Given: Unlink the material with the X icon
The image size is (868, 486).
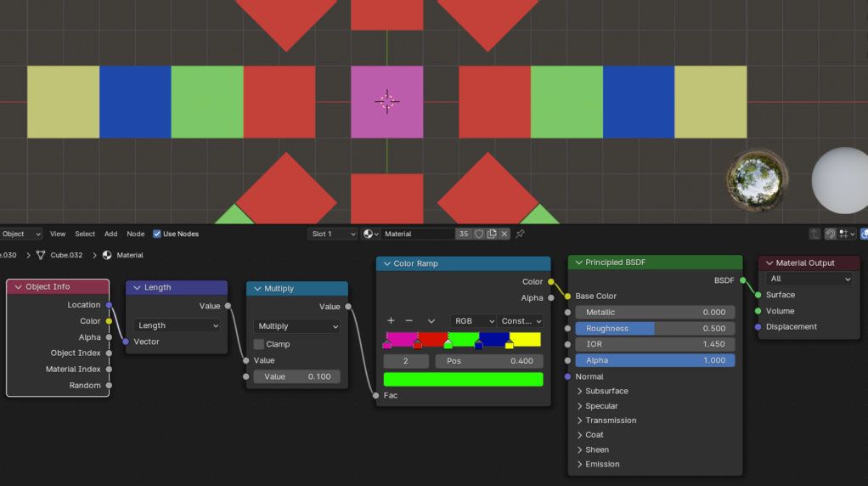Looking at the screenshot, I should pyautogui.click(x=504, y=234).
